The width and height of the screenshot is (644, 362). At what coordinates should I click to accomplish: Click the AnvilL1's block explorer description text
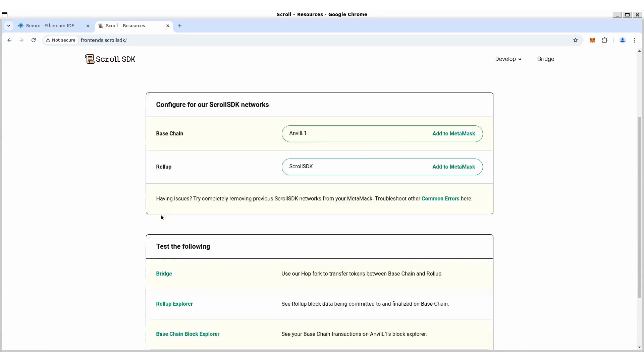[x=354, y=334]
